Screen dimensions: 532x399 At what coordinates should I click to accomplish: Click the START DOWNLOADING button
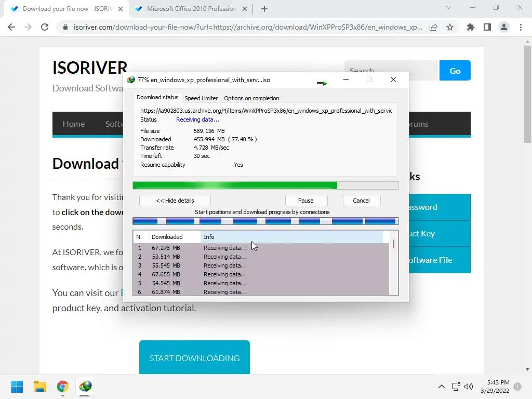194,357
